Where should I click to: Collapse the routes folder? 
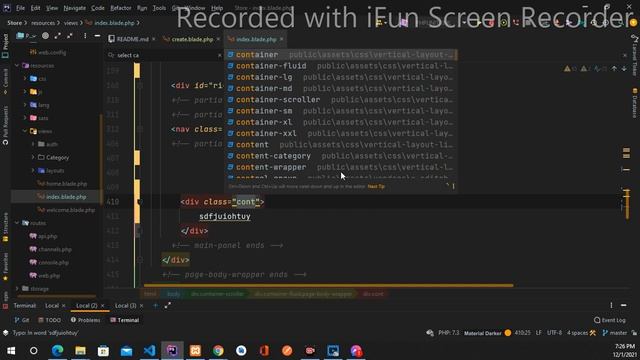(17, 223)
